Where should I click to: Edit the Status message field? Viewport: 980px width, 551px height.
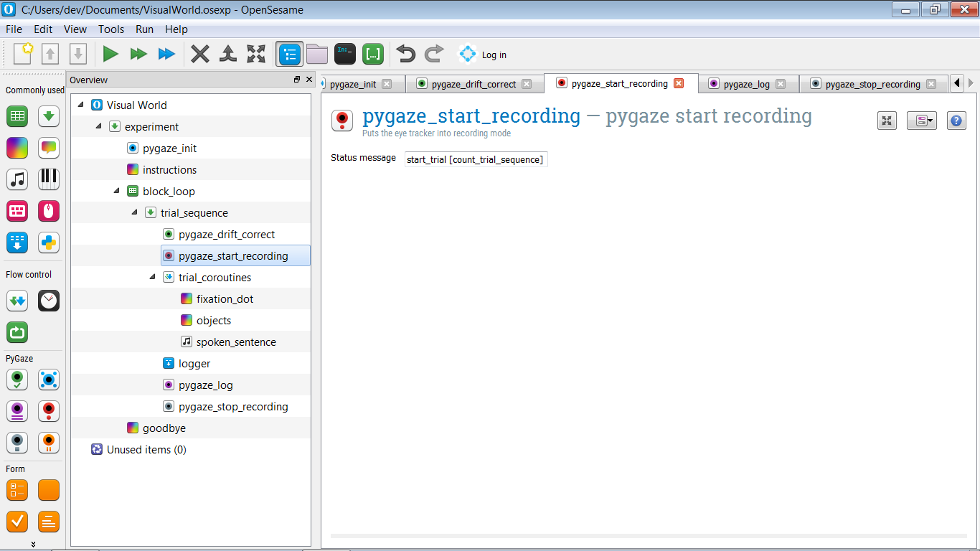[476, 159]
